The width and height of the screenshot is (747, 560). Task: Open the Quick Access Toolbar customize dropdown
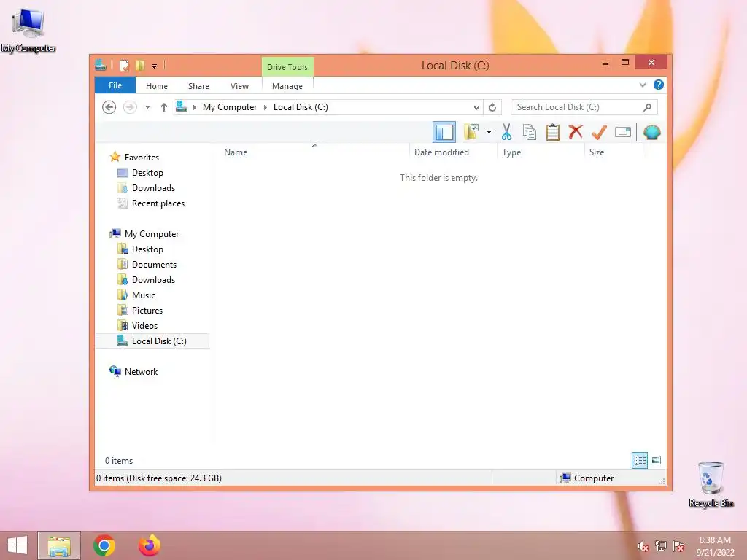click(155, 66)
